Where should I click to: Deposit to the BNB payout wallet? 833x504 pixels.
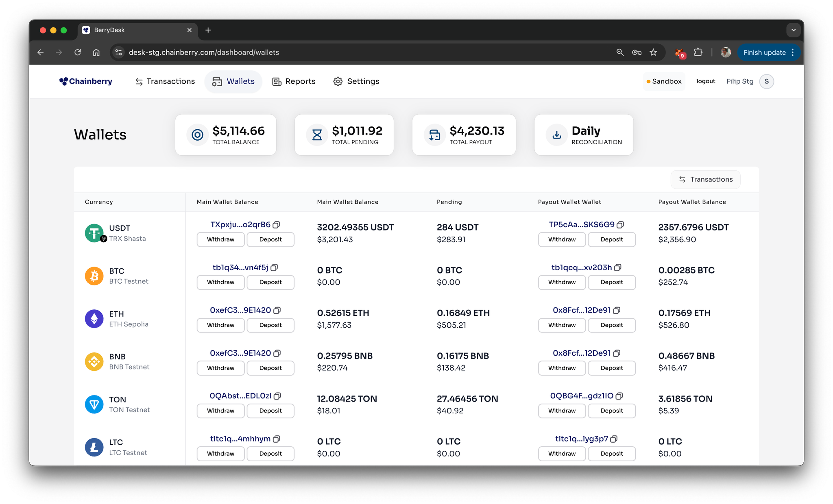click(x=611, y=368)
